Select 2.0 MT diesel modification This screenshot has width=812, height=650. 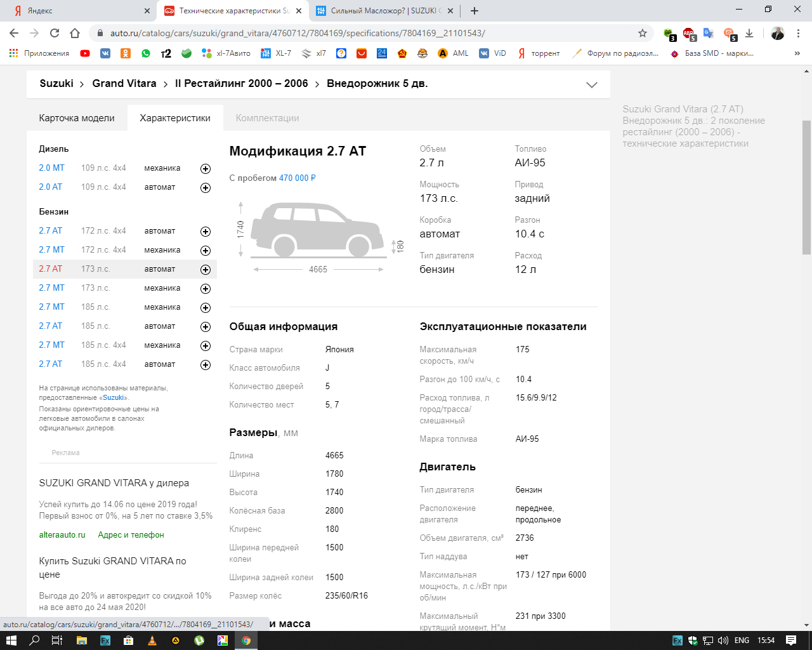pos(51,168)
